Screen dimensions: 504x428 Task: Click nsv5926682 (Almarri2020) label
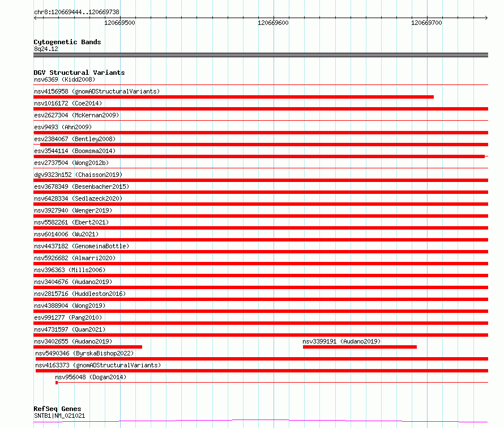[75, 258]
